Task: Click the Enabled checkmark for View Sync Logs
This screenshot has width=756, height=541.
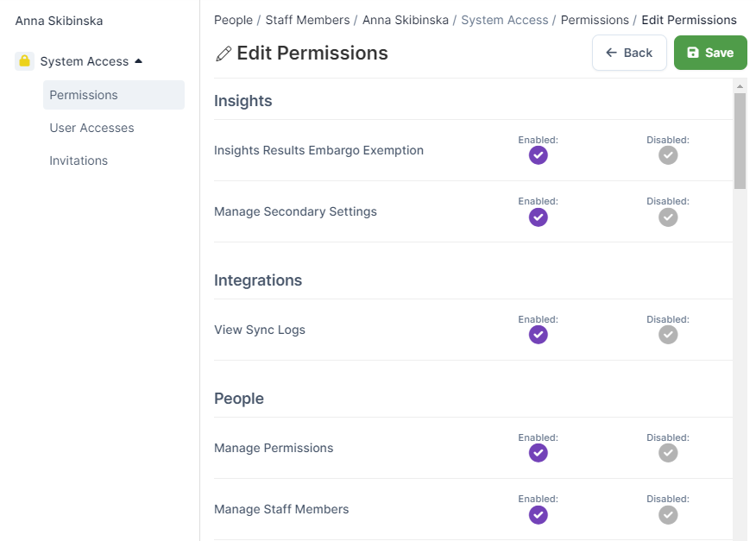Action: click(x=538, y=335)
